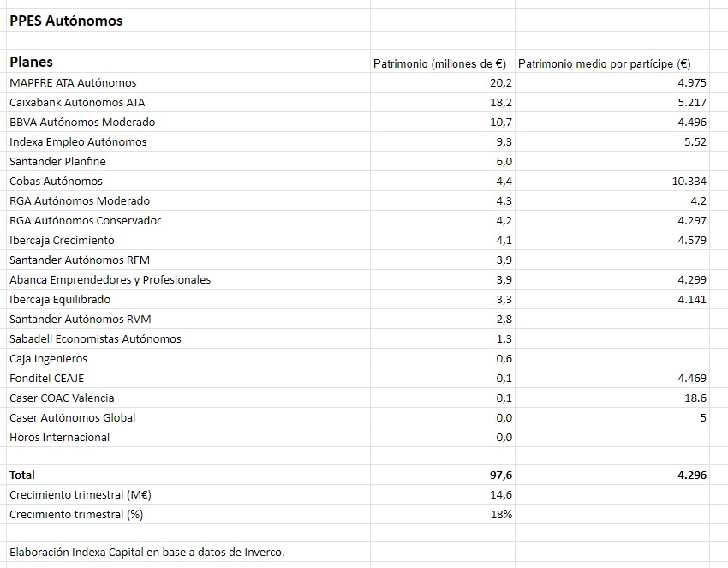This screenshot has width=728, height=568.
Task: Select the Patrimonio (millones de €) header
Action: coord(439,63)
